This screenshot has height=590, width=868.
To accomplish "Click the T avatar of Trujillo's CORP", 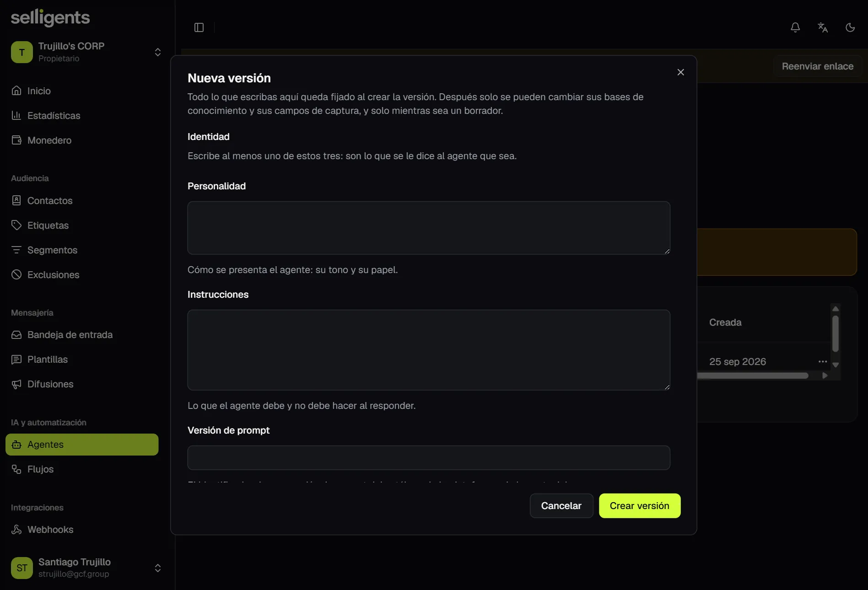I will (22, 52).
